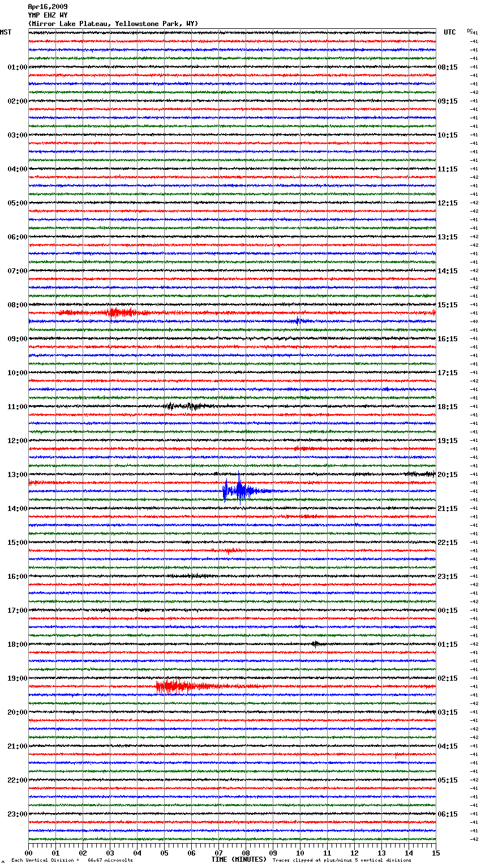Click the 01:15 UTC time label

(448, 644)
